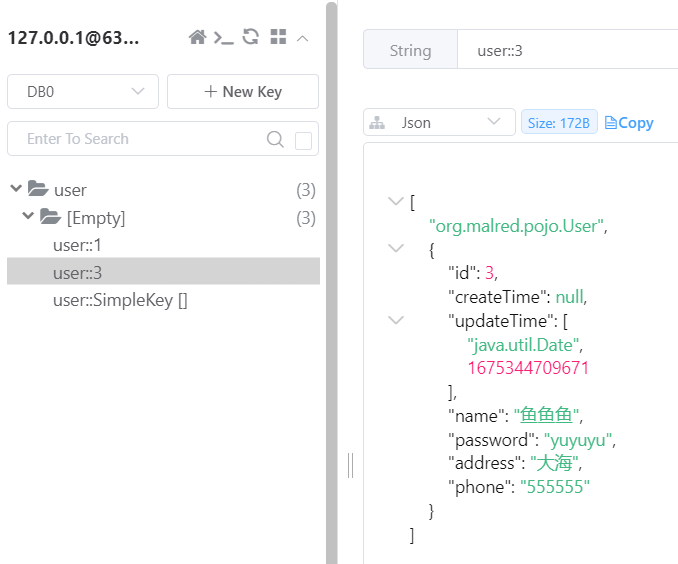Open the user::1 key
This screenshot has width=678, height=564.
tap(77, 245)
